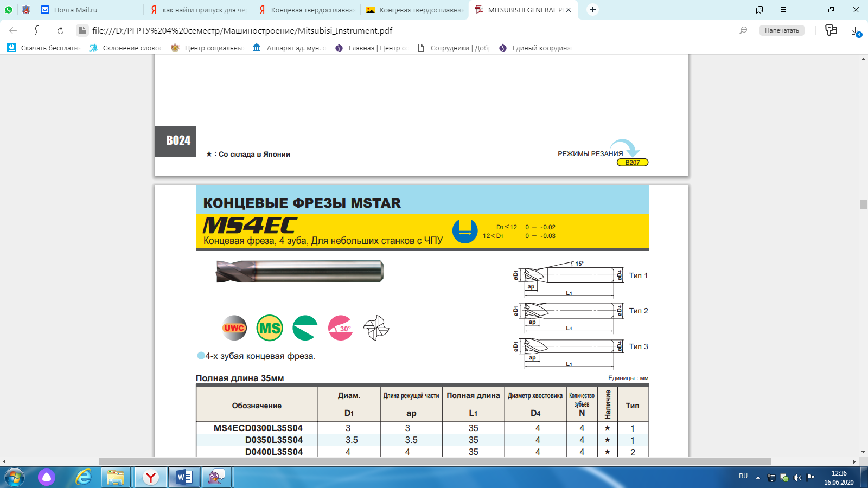This screenshot has width=868, height=488.
Task: Open 'Склонение словос' bookmark
Action: tap(125, 48)
